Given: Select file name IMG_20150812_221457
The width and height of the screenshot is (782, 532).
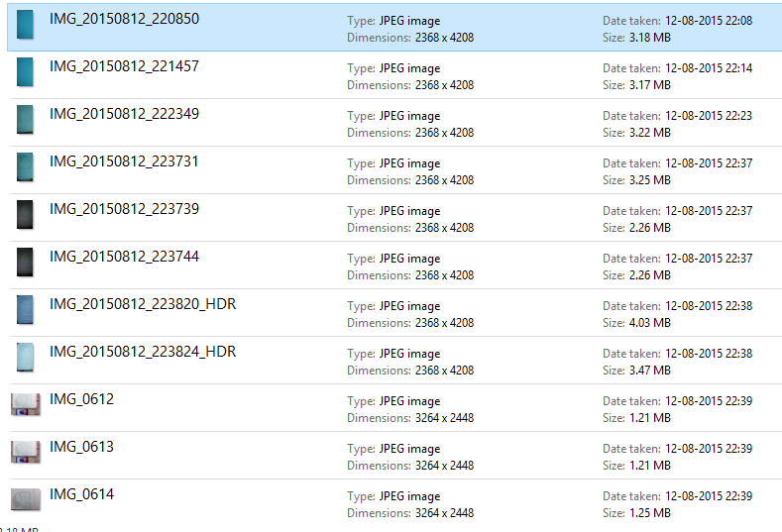Looking at the screenshot, I should 124,66.
